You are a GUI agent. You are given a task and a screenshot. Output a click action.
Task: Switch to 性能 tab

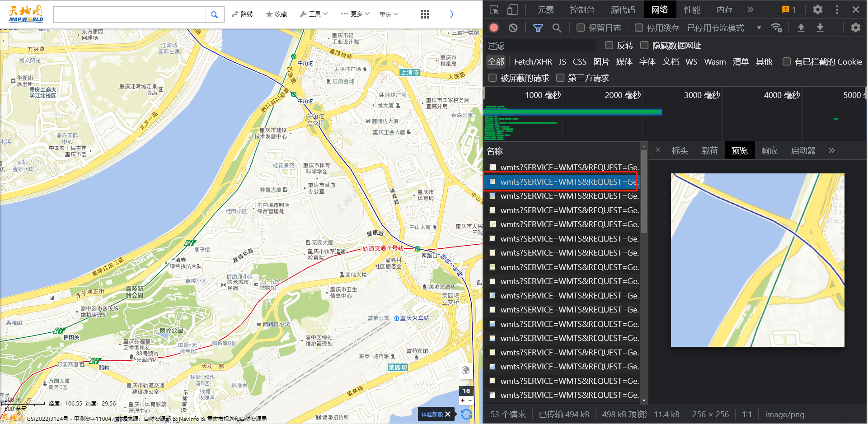click(692, 9)
